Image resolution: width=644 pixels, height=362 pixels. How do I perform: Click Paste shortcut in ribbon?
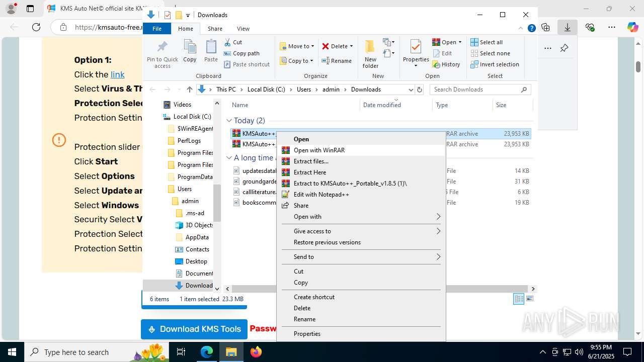coord(247,64)
